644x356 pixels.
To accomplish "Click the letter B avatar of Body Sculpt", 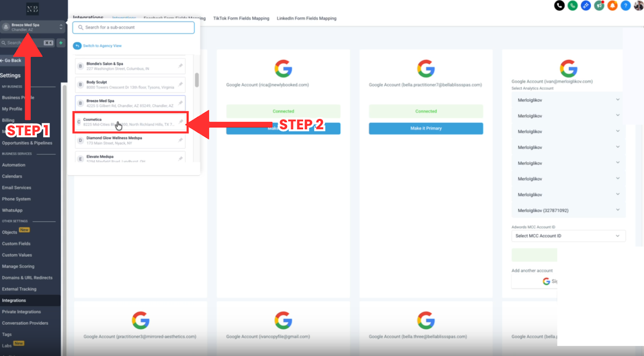I will [x=80, y=84].
